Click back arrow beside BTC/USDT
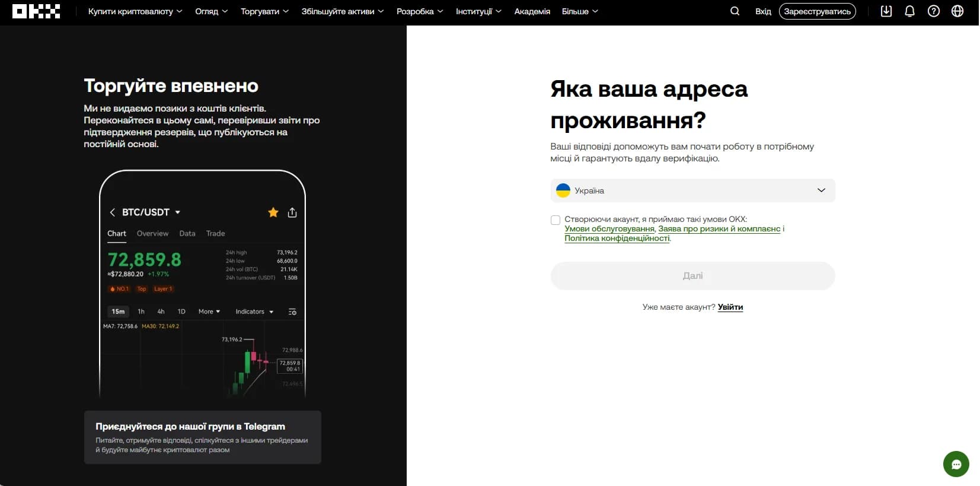Image resolution: width=980 pixels, height=486 pixels. pyautogui.click(x=112, y=212)
